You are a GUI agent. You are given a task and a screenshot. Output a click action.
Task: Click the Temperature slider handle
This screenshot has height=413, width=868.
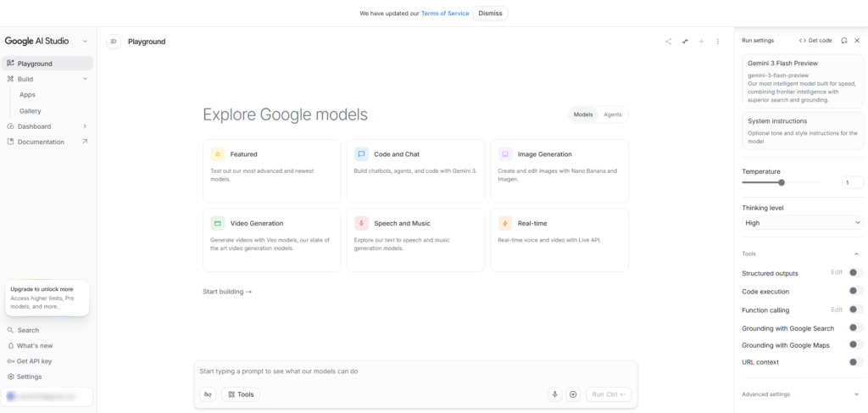tap(782, 182)
